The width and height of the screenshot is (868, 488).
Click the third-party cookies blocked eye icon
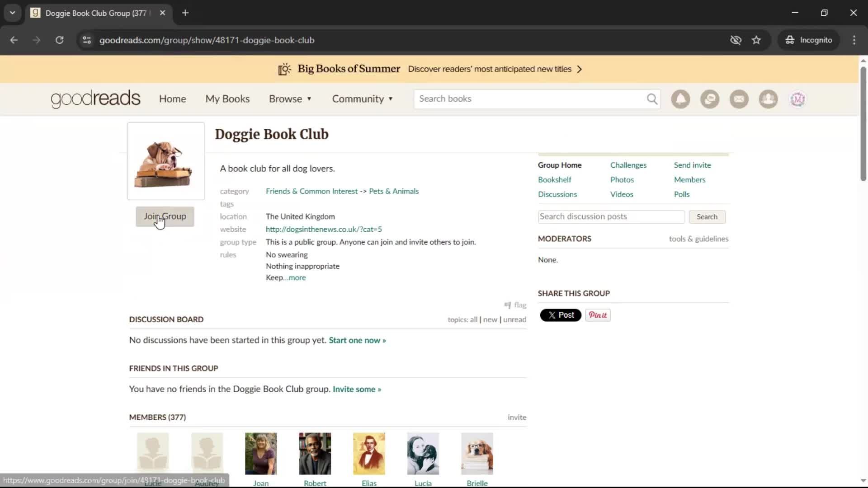click(736, 40)
